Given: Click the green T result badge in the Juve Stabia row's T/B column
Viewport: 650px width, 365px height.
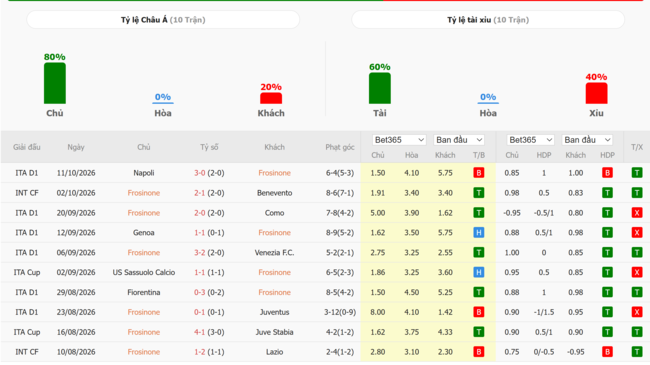Looking at the screenshot, I should (x=479, y=332).
